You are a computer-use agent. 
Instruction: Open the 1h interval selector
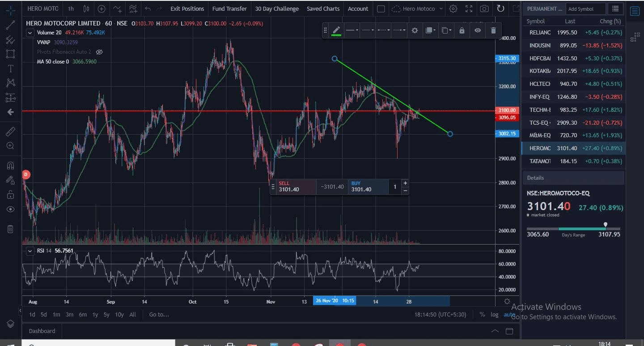click(71, 8)
